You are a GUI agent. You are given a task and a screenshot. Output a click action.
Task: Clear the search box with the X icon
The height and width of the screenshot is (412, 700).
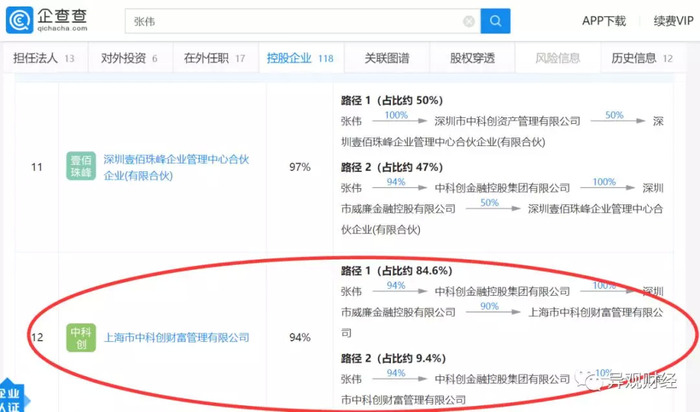(x=469, y=21)
